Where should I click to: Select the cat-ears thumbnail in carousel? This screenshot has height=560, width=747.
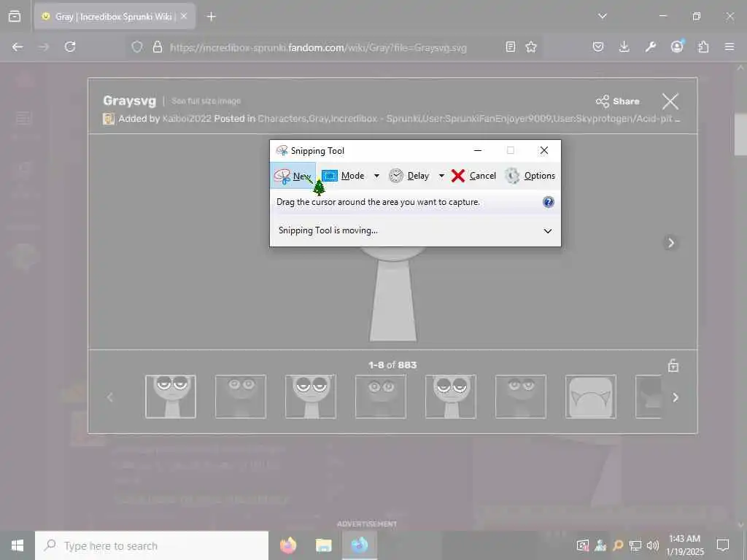point(591,396)
